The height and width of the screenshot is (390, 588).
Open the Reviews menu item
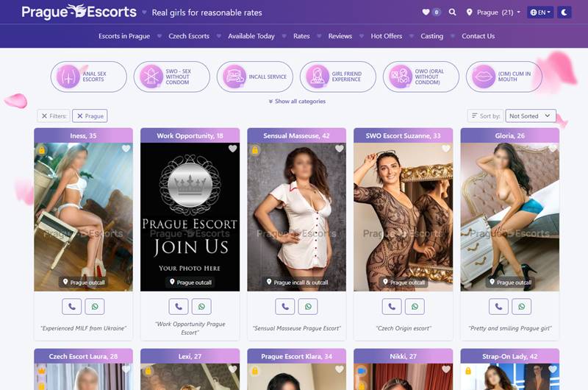[340, 36]
